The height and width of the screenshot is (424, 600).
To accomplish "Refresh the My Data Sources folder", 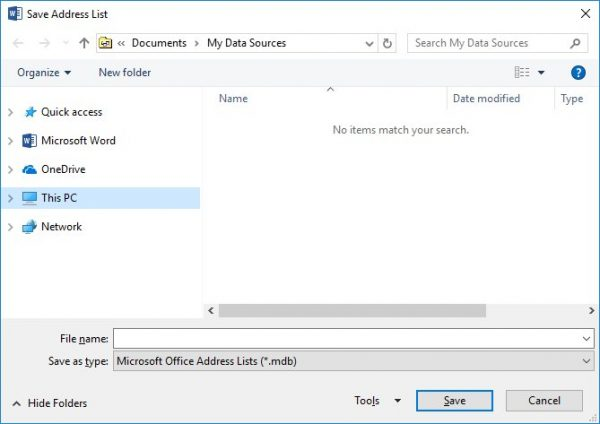I will (x=387, y=43).
